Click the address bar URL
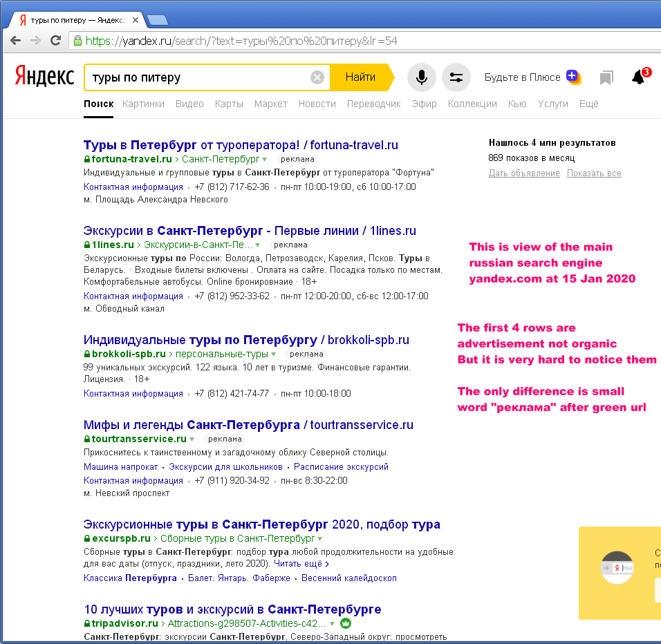This screenshot has height=644, width=661. click(241, 41)
